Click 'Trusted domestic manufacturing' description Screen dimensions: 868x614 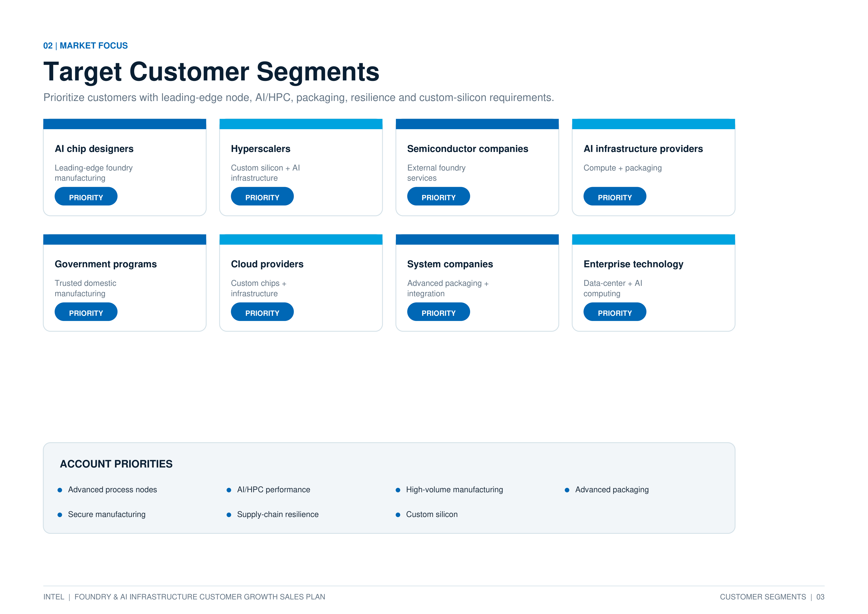[x=85, y=288]
